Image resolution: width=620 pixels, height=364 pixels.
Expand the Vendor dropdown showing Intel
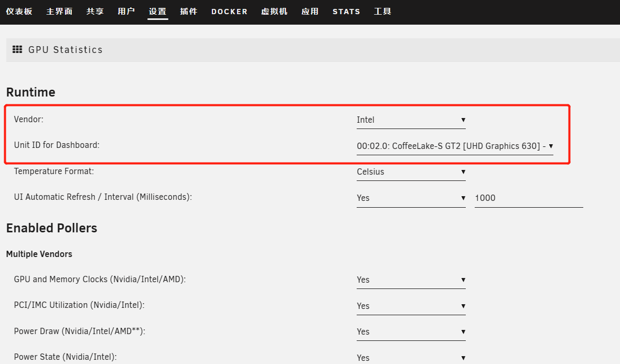[x=411, y=120]
